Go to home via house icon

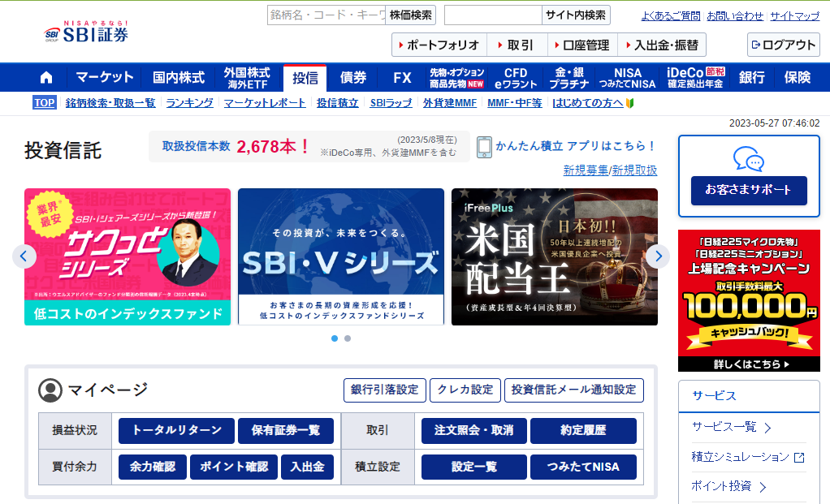pyautogui.click(x=46, y=78)
